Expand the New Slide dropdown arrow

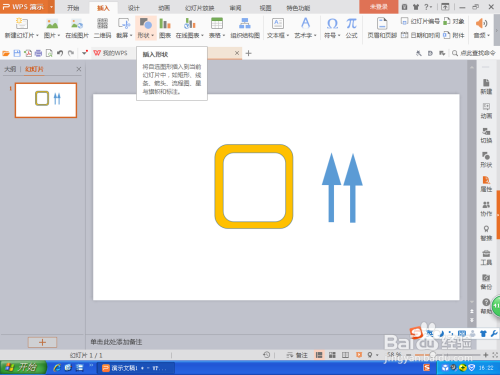(x=37, y=35)
